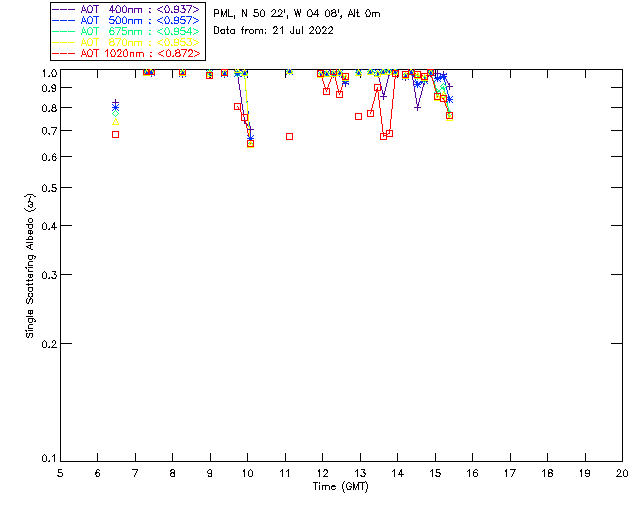Click the 16 tick label on time axis
The height and width of the screenshot is (512, 640).
tap(473, 473)
